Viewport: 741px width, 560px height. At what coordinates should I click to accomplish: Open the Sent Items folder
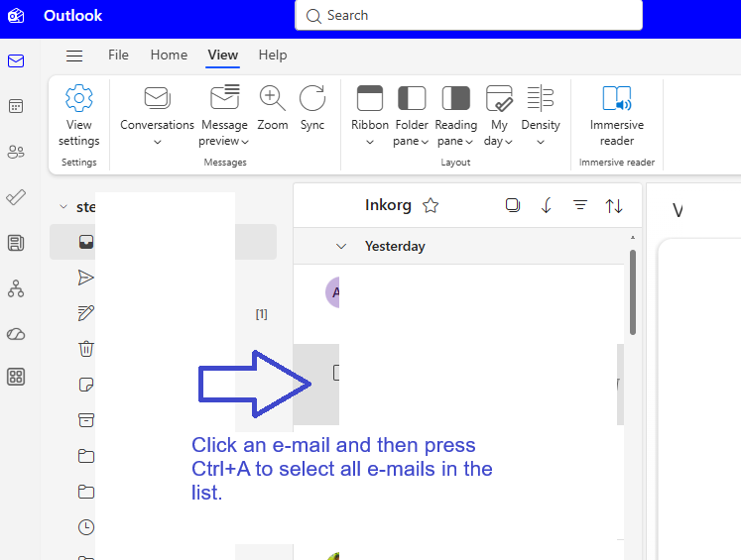(86, 278)
